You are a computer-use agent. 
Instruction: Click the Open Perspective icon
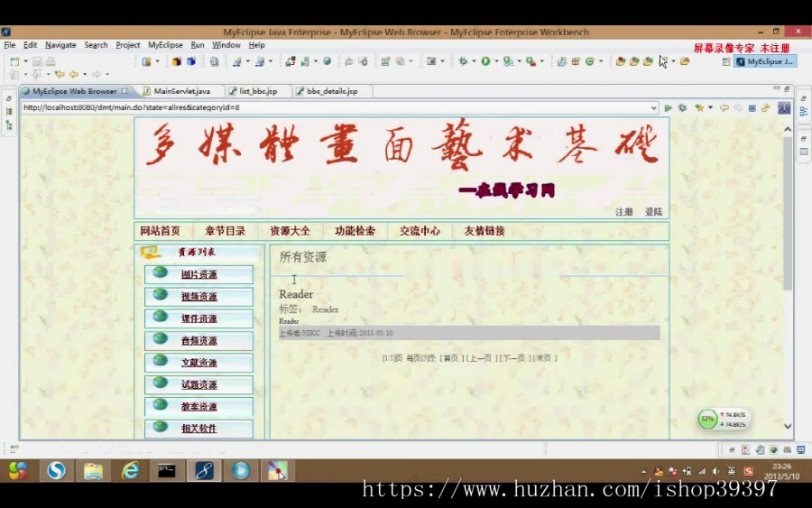pos(726,61)
